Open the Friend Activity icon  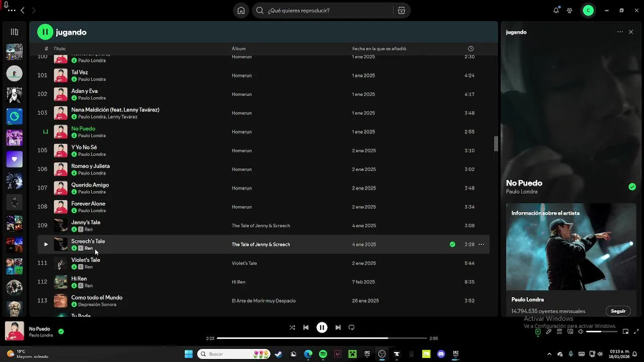coord(570,11)
